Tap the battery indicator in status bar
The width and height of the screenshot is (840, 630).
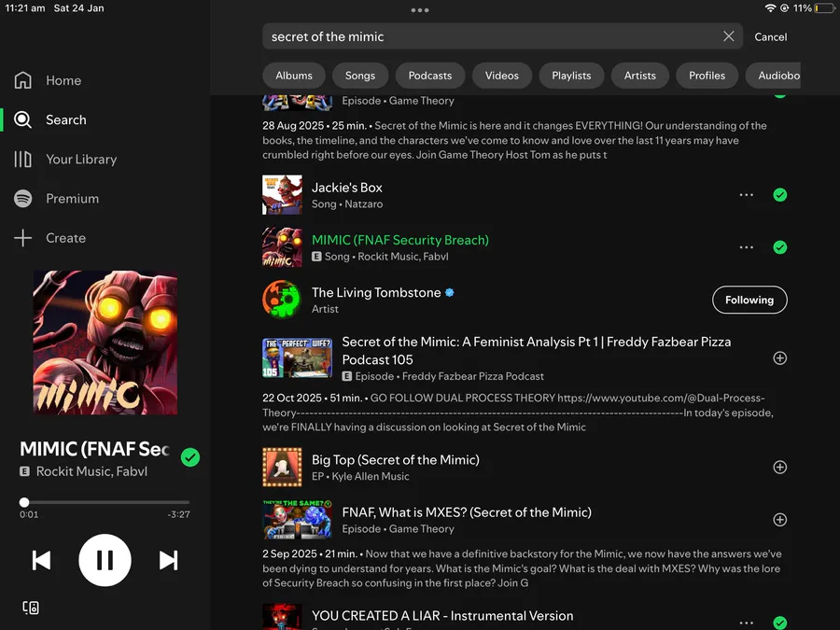point(824,8)
